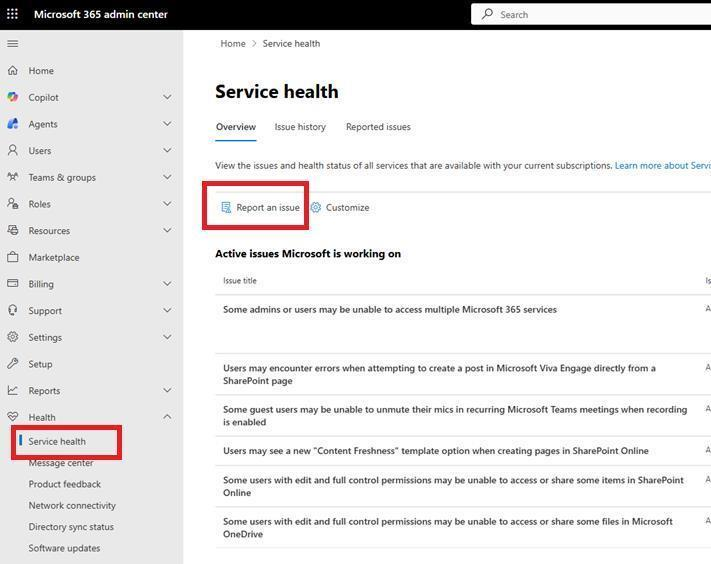Click into the Search input field
This screenshot has height=564, width=711.
point(591,14)
